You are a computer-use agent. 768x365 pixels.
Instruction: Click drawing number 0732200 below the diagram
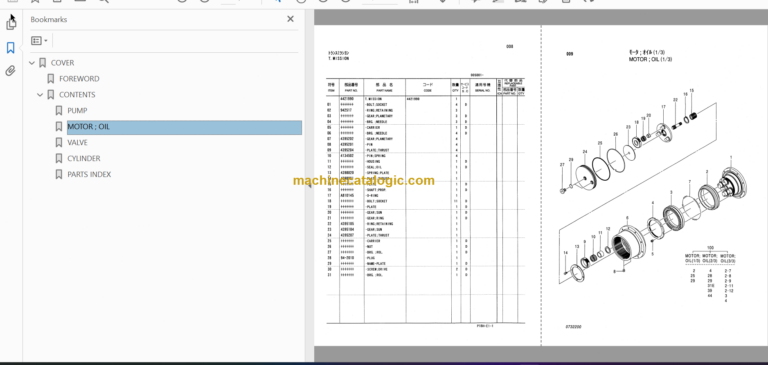(574, 327)
